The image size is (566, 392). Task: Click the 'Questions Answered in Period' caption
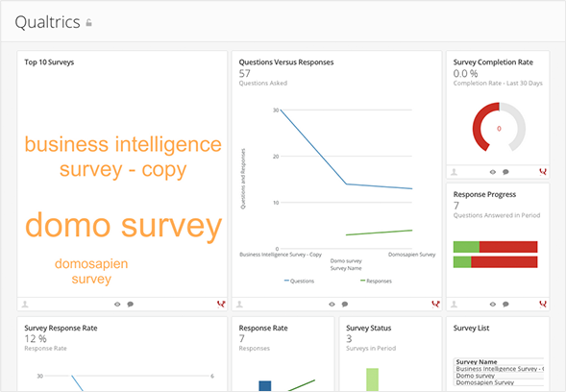pyautogui.click(x=497, y=215)
